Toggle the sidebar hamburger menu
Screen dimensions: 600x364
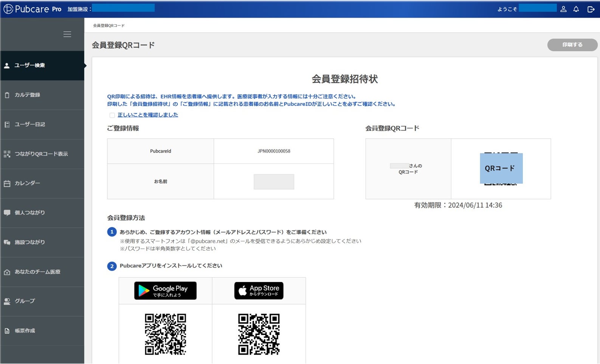click(x=67, y=34)
